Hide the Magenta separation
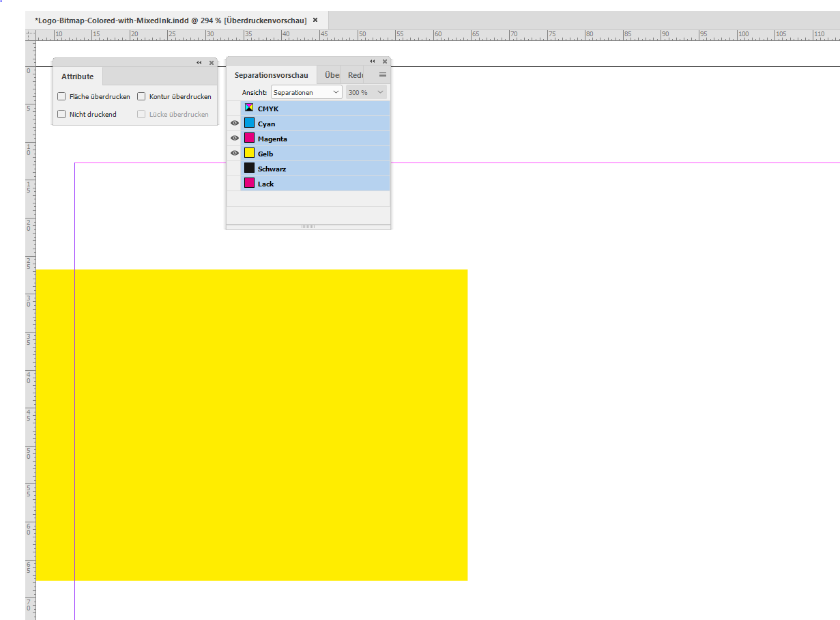This screenshot has width=840, height=620. point(234,139)
